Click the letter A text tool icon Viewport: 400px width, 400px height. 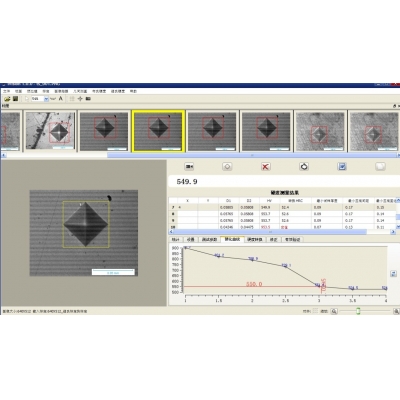pos(61,98)
